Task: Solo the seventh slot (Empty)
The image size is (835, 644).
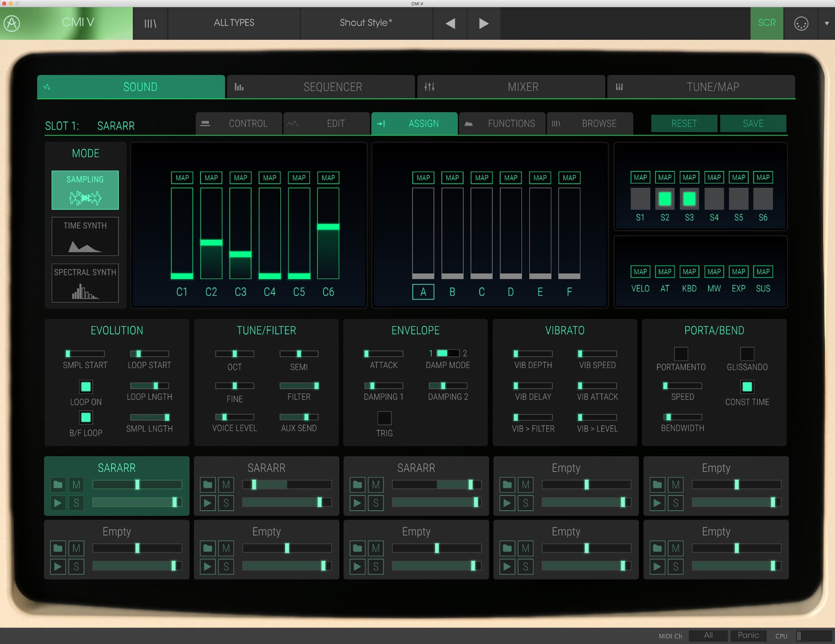Action: pos(226,566)
